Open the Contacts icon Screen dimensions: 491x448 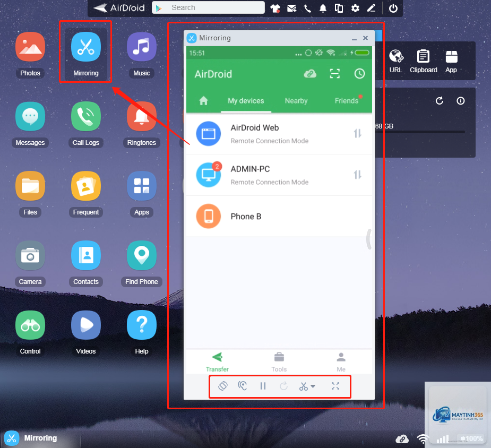pyautogui.click(x=86, y=255)
